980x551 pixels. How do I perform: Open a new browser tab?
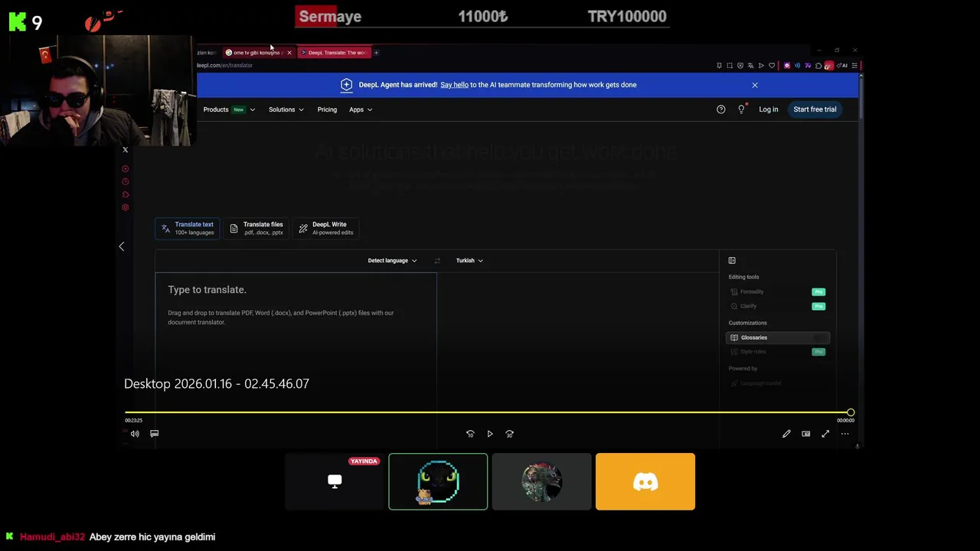point(376,53)
